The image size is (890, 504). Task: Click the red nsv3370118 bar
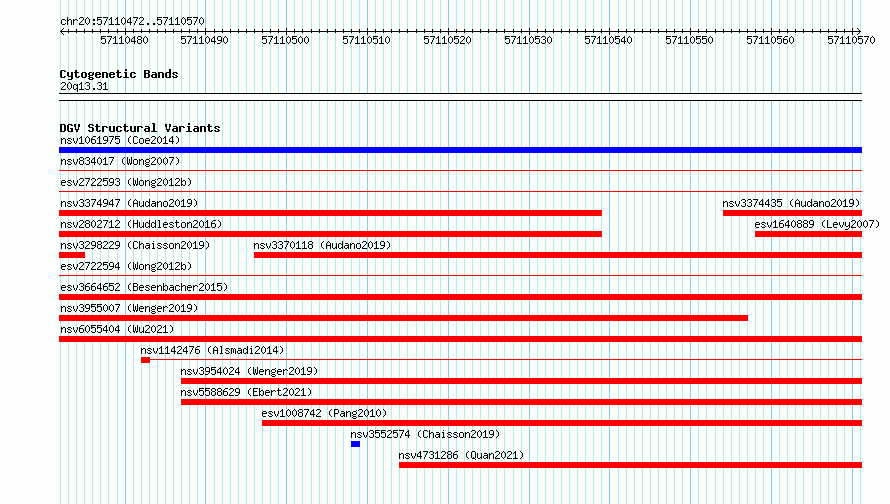[x=558, y=255]
